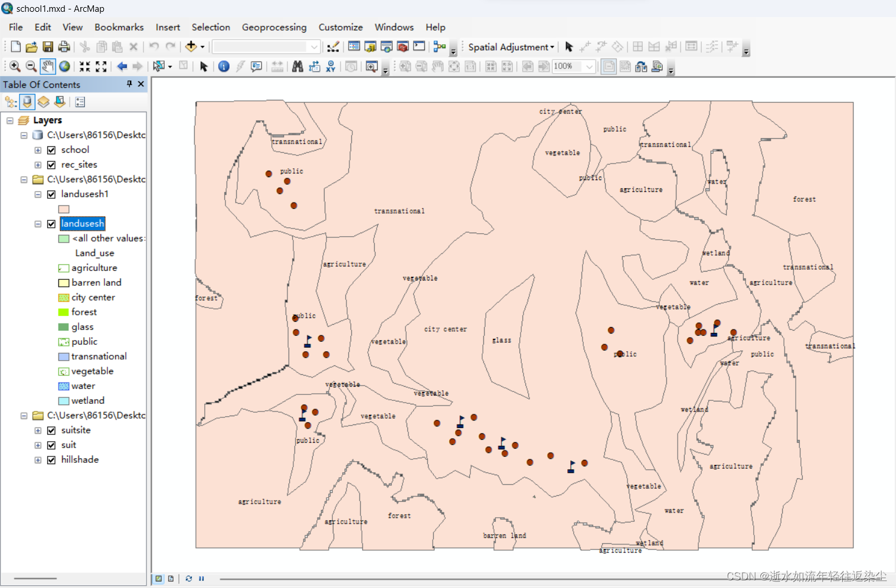Open the Bookmarks menu

119,27
